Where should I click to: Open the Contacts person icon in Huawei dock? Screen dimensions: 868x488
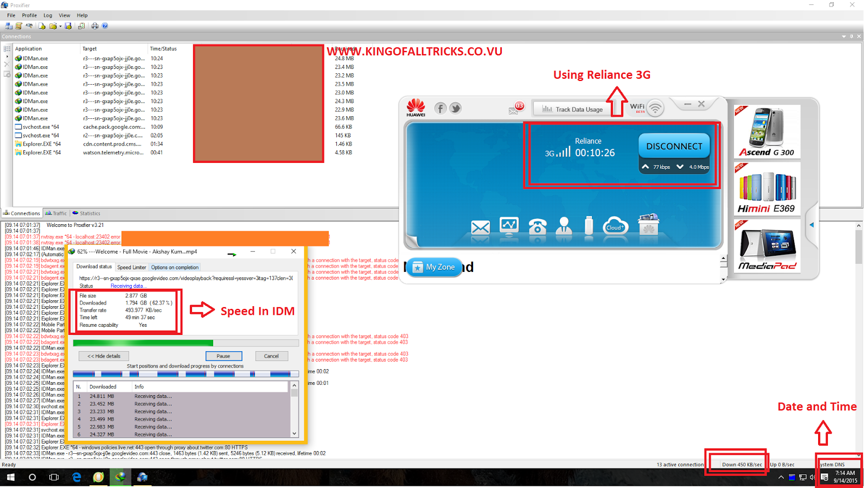(x=564, y=225)
